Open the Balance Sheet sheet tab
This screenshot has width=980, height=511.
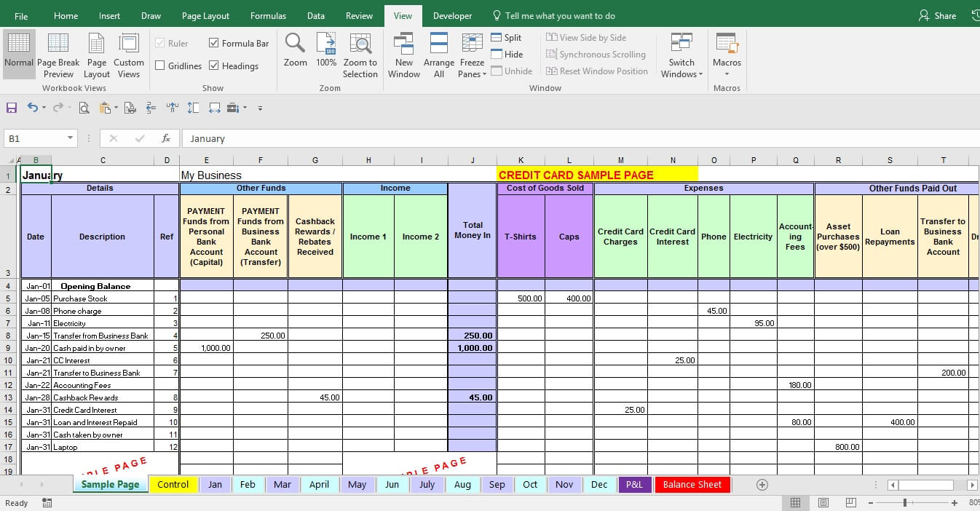692,484
